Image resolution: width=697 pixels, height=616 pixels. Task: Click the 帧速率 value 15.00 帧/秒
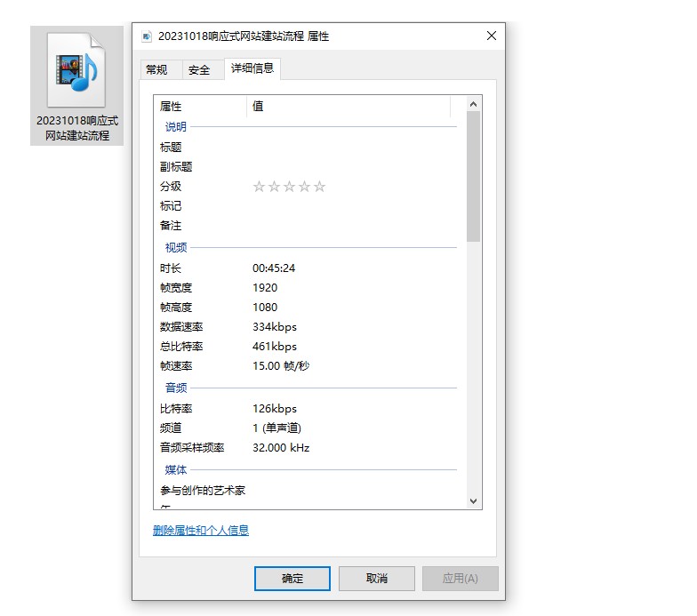(281, 366)
